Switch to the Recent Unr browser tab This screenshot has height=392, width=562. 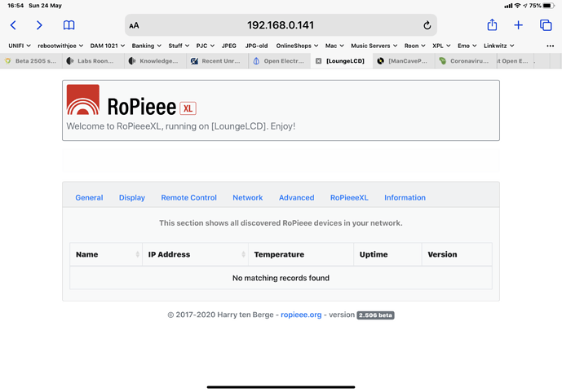pyautogui.click(x=218, y=61)
